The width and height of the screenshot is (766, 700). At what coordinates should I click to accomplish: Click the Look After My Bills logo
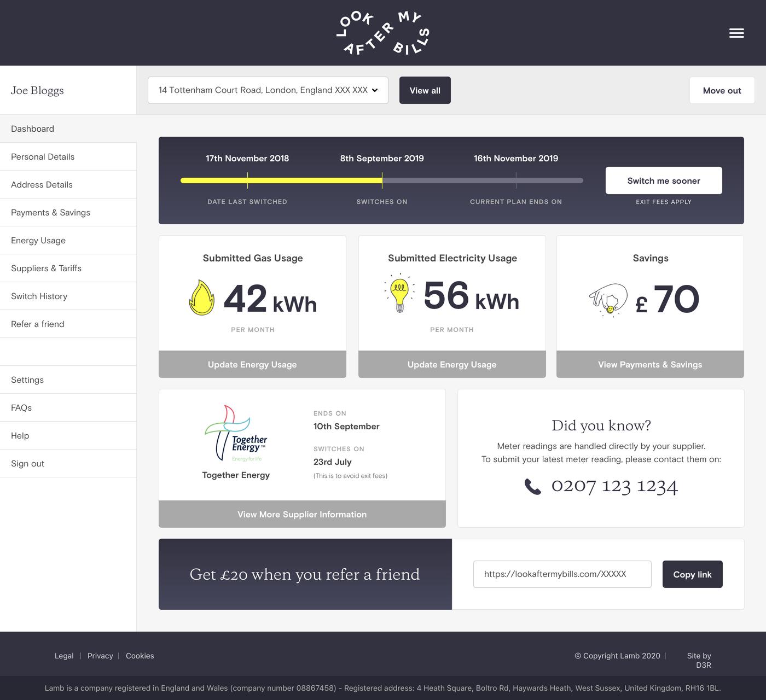point(382,33)
